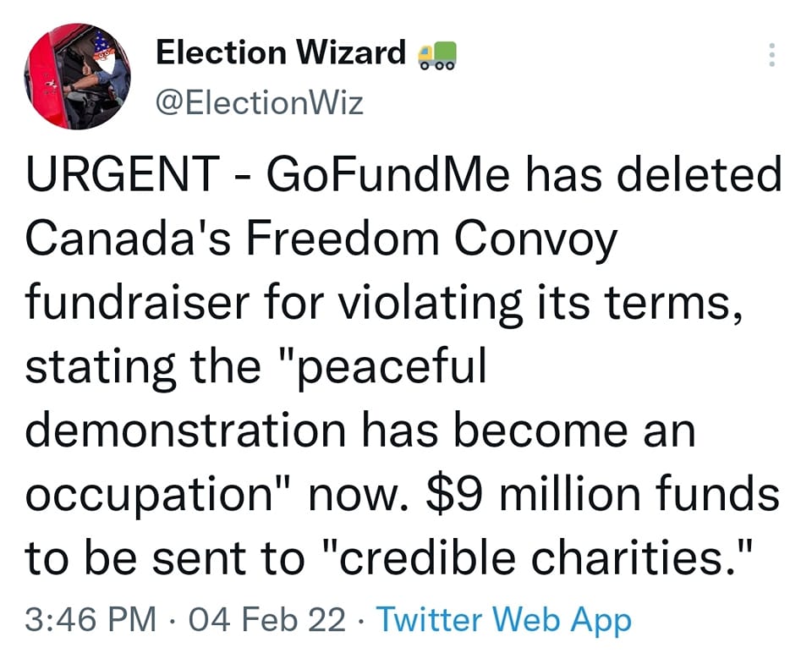812x653 pixels.
Task: Click the Election Wizard display name
Action: [281, 53]
